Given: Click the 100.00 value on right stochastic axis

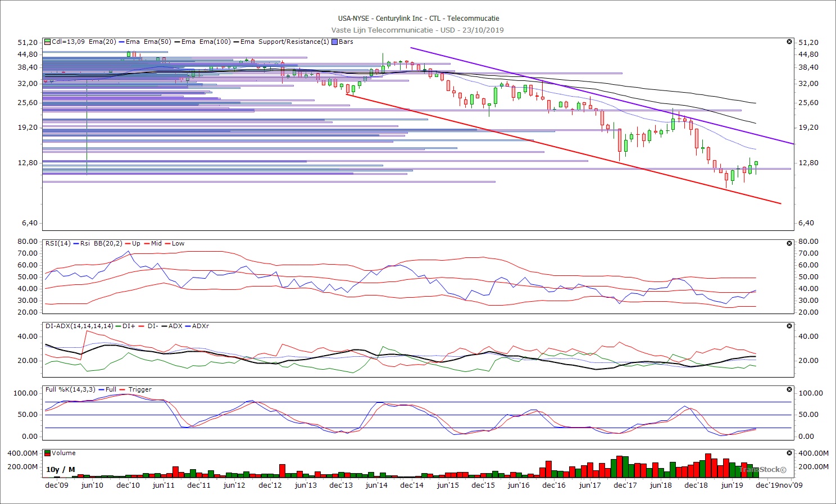Looking at the screenshot, I should click(x=811, y=393).
